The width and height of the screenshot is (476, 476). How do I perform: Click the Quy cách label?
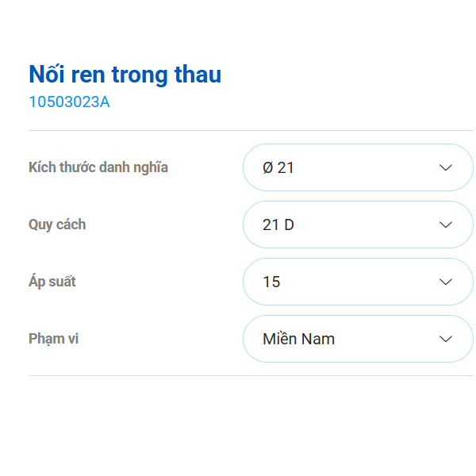pyautogui.click(x=57, y=225)
